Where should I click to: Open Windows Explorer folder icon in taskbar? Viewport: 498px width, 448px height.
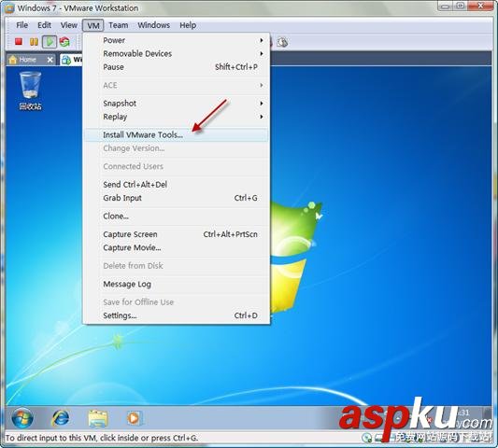(98, 418)
